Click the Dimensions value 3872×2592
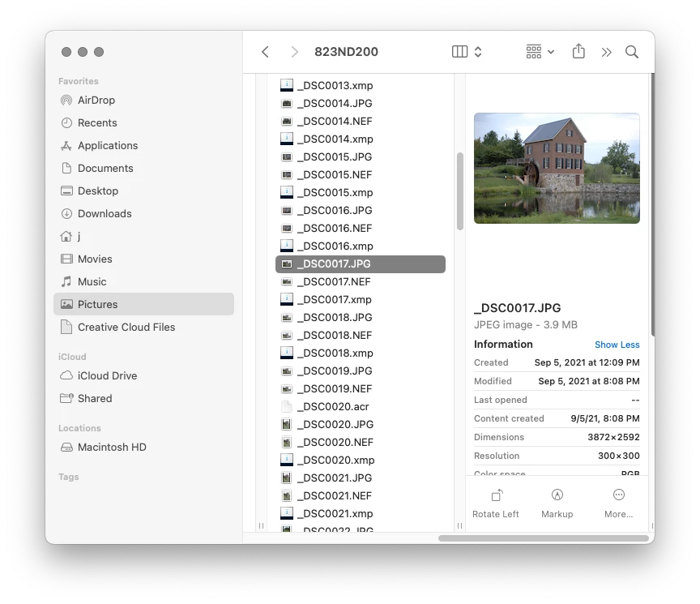This screenshot has width=700, height=604. (x=613, y=437)
